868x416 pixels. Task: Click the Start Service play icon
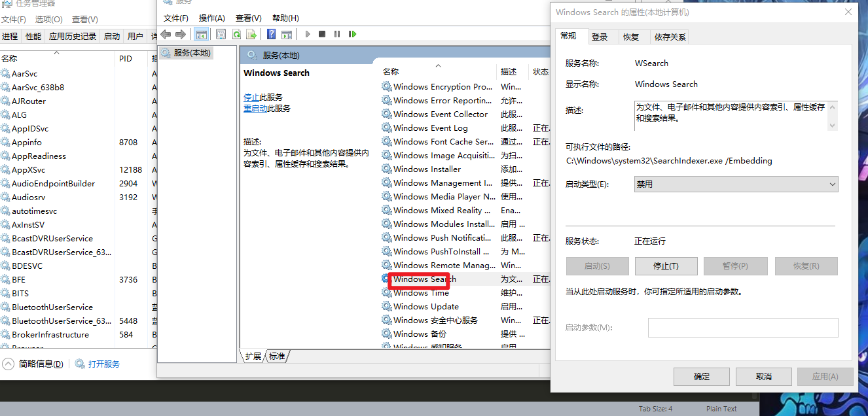(x=307, y=34)
